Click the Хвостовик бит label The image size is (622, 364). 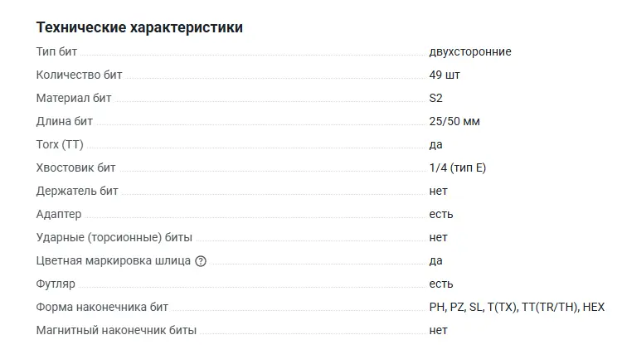point(75,167)
